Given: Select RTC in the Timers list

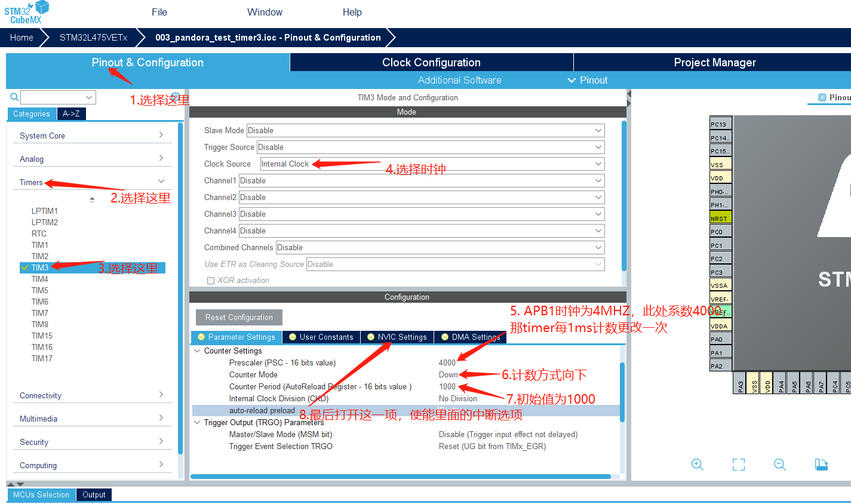Looking at the screenshot, I should (39, 233).
